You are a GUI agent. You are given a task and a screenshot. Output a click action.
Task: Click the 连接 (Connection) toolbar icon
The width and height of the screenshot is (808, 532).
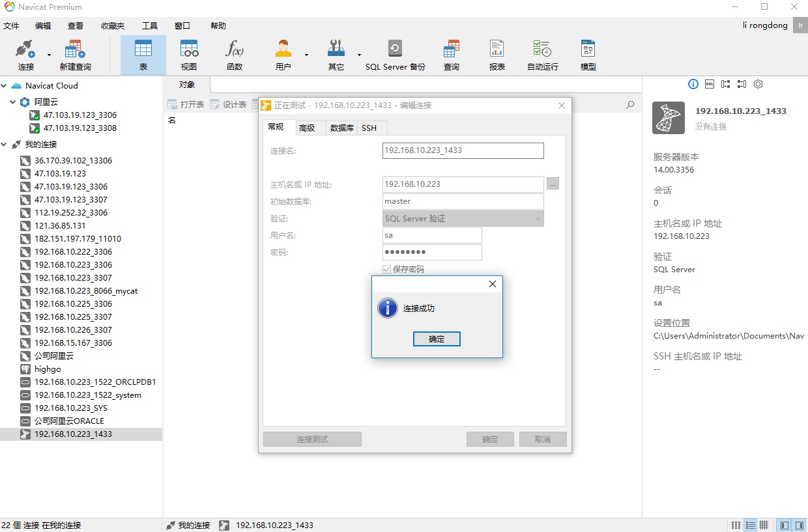(26, 55)
